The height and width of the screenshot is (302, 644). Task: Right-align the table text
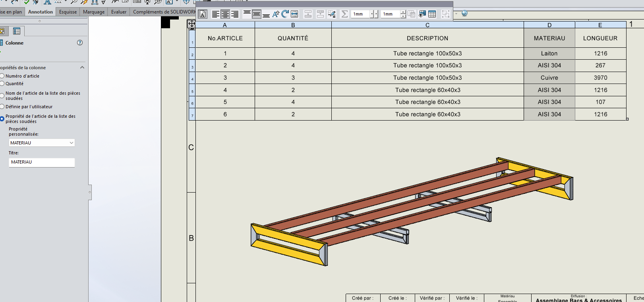(x=235, y=14)
